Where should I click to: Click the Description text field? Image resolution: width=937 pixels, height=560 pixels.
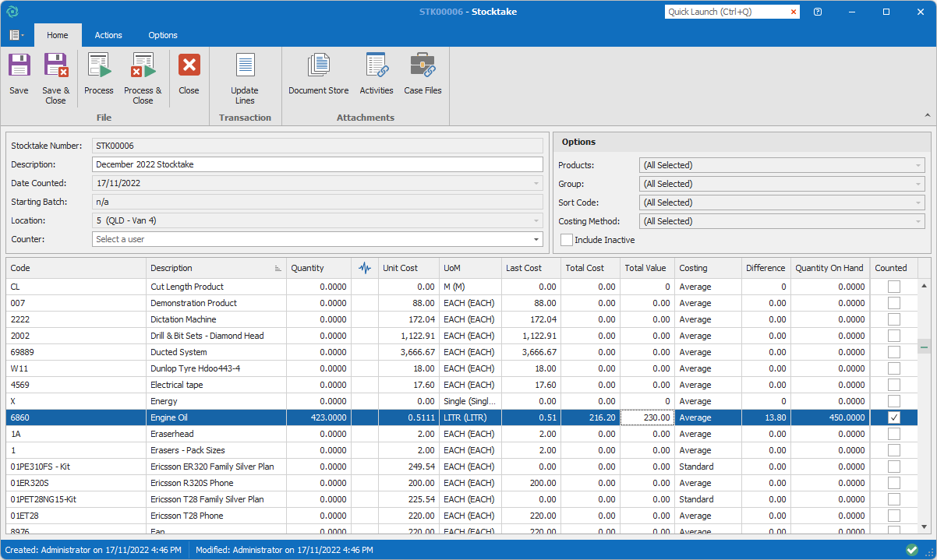click(317, 164)
